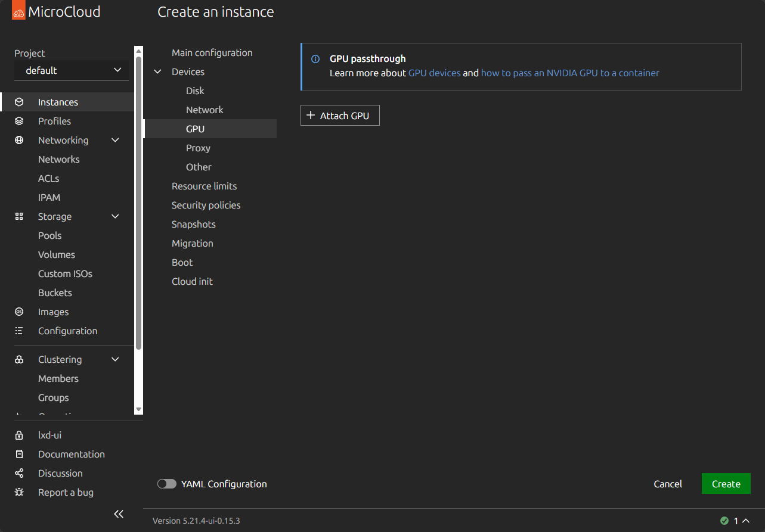The height and width of the screenshot is (532, 765).
Task: Collapse sidebar with double chevron icon
Action: pyautogui.click(x=119, y=514)
